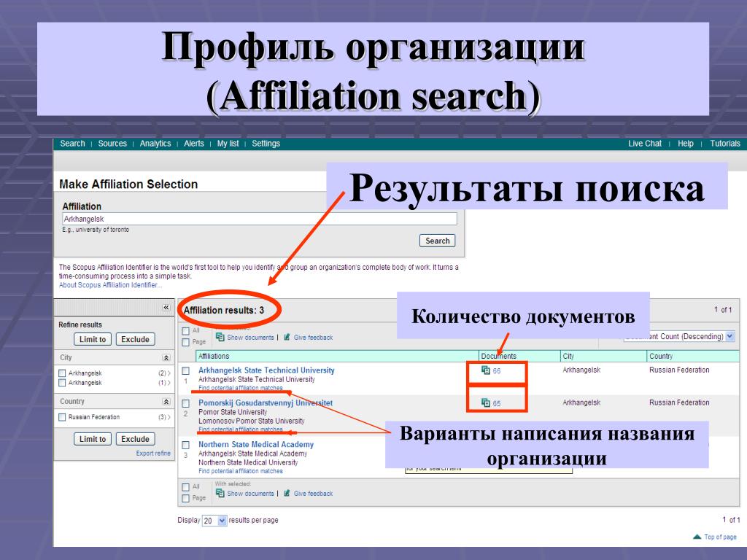This screenshot has height=560, width=747.
Task: Open the Document Count sort dropdown
Action: coord(679,336)
